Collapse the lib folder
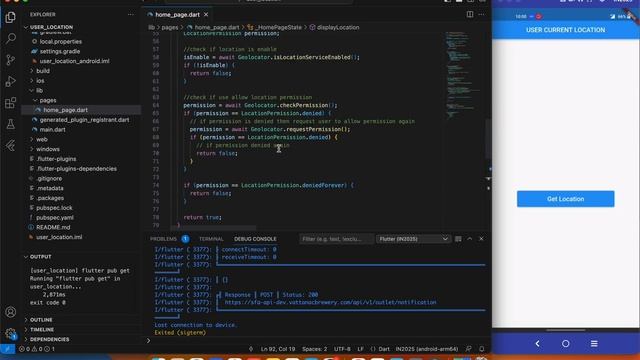This screenshot has width=640, height=360. 39,91
